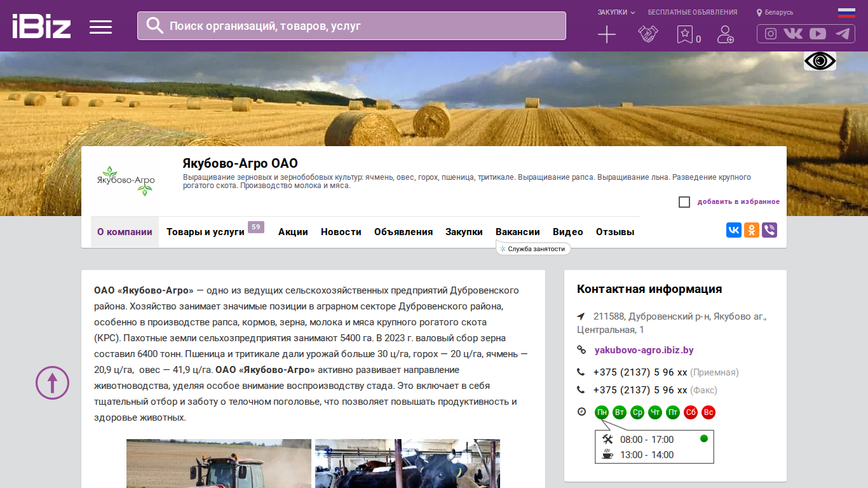This screenshot has width=868, height=488.
Task: Click the address location arrow icon
Action: point(581,316)
